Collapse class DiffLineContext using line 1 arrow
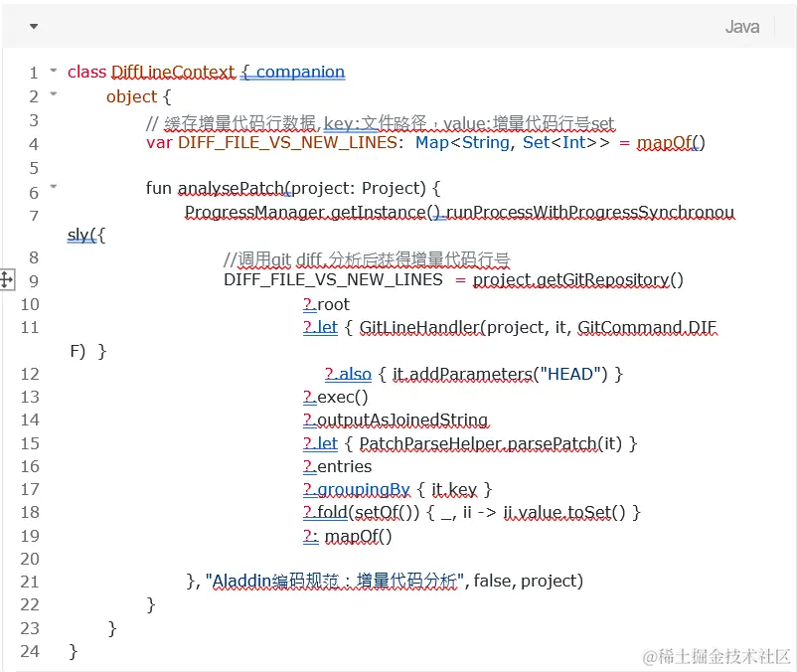This screenshot has width=797, height=672. tap(55, 72)
